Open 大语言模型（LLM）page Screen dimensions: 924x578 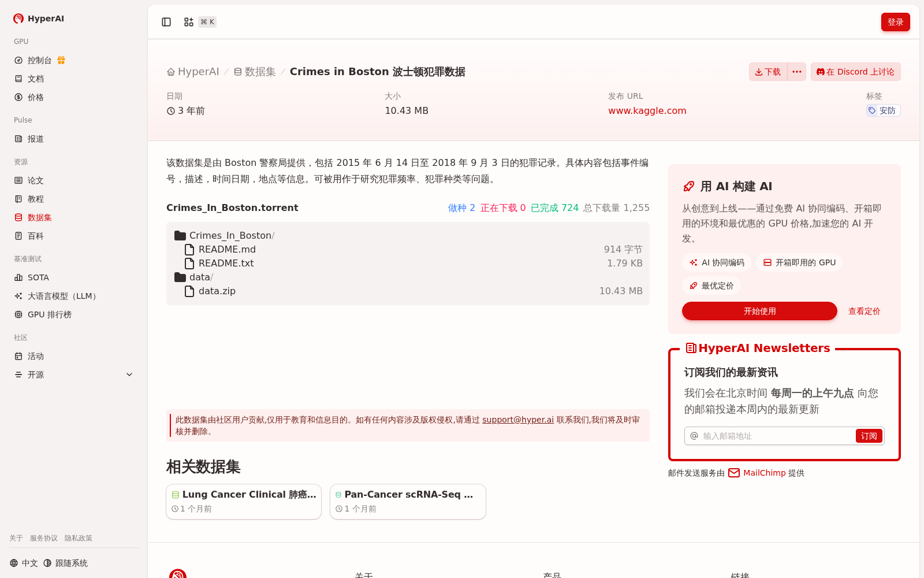pos(74,296)
